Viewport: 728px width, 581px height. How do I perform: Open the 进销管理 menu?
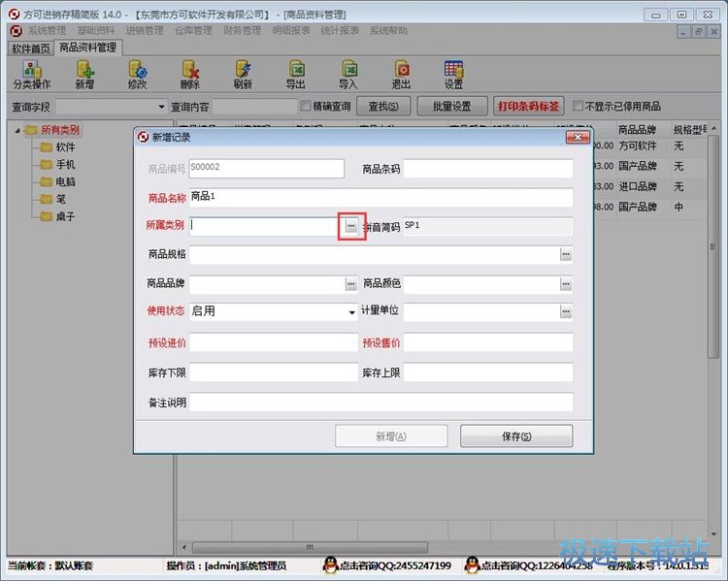pos(145,31)
